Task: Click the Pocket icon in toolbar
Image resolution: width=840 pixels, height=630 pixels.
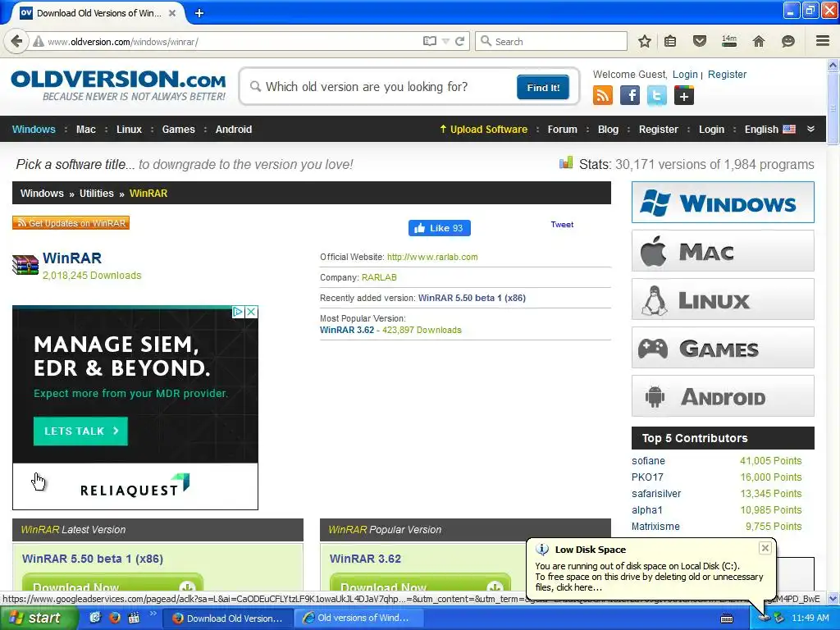Action: click(700, 41)
